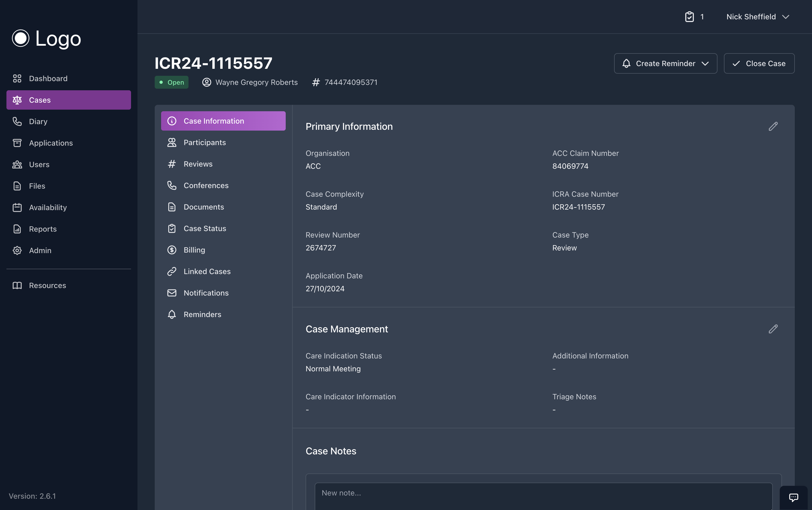Open the Billing tab
The height and width of the screenshot is (510, 812).
(x=194, y=250)
